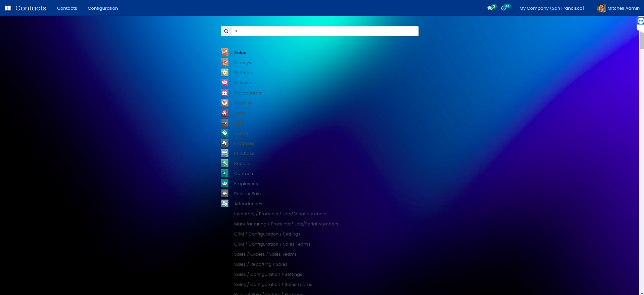Go to Inventory / Products / Lots/Serial Numbers
This screenshot has height=295, width=644.
280,214
